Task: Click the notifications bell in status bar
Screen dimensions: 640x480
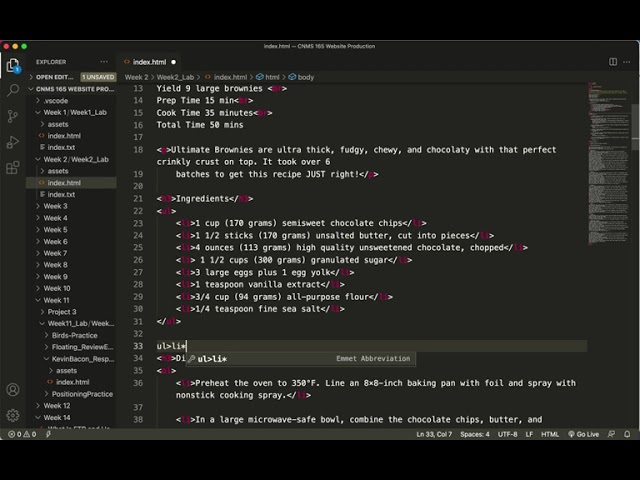Action: (x=627, y=434)
